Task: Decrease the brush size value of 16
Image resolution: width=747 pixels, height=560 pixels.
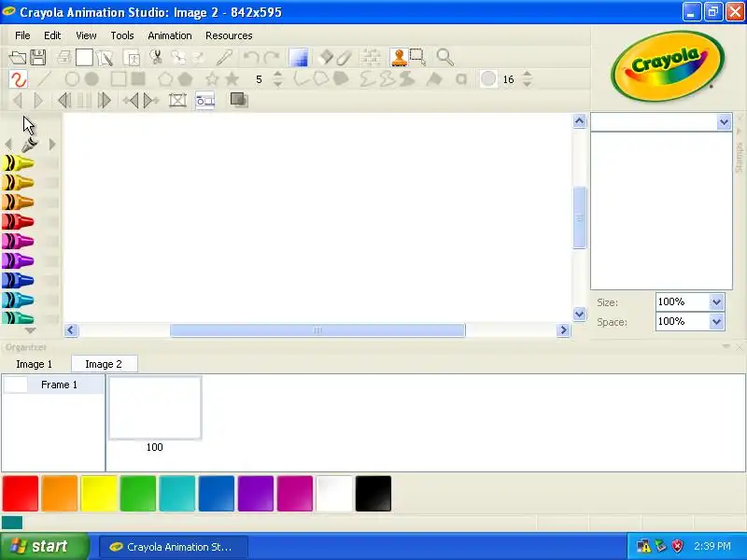Action: point(527,84)
